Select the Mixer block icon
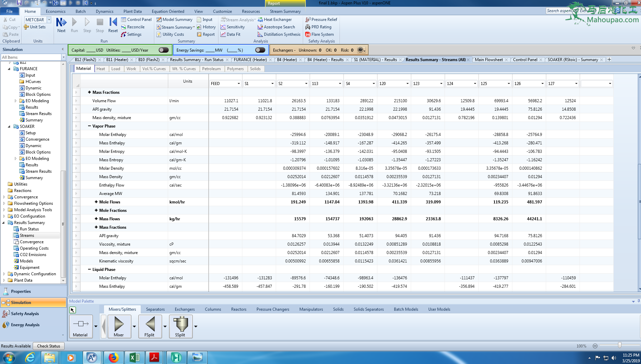The width and height of the screenshot is (641, 364). [x=119, y=326]
